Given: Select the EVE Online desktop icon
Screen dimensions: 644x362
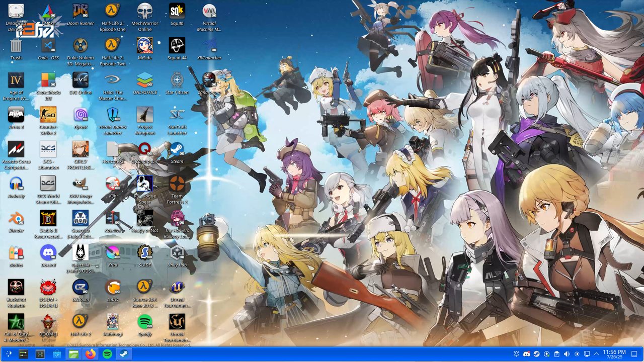Looking at the screenshot, I should 80,80.
